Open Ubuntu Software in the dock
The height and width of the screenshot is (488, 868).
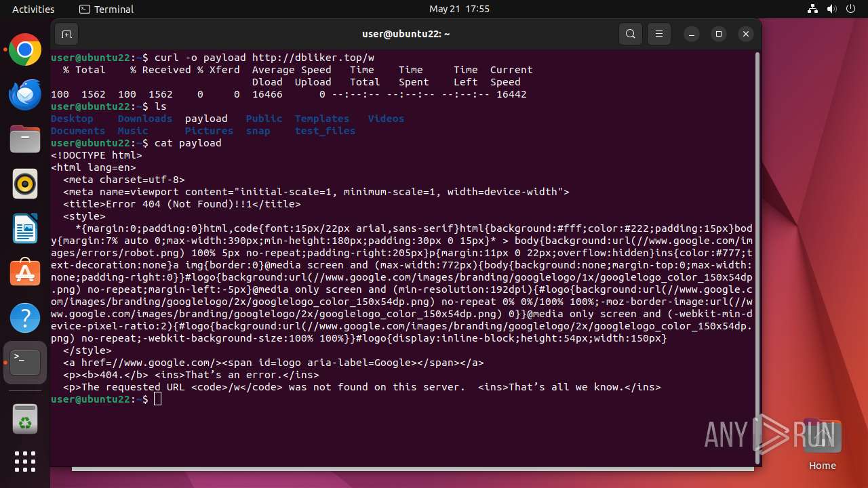(x=25, y=272)
